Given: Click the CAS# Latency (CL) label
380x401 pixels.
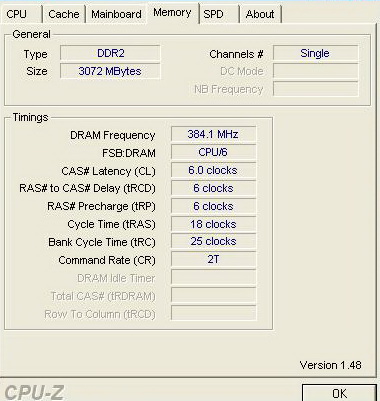Looking at the screenshot, I should coord(108,171).
